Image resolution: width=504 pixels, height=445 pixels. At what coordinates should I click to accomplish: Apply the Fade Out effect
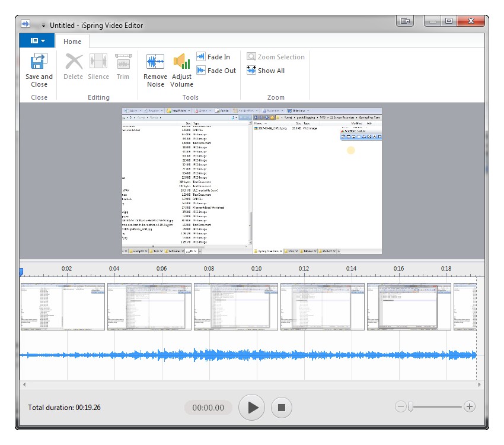coord(216,71)
